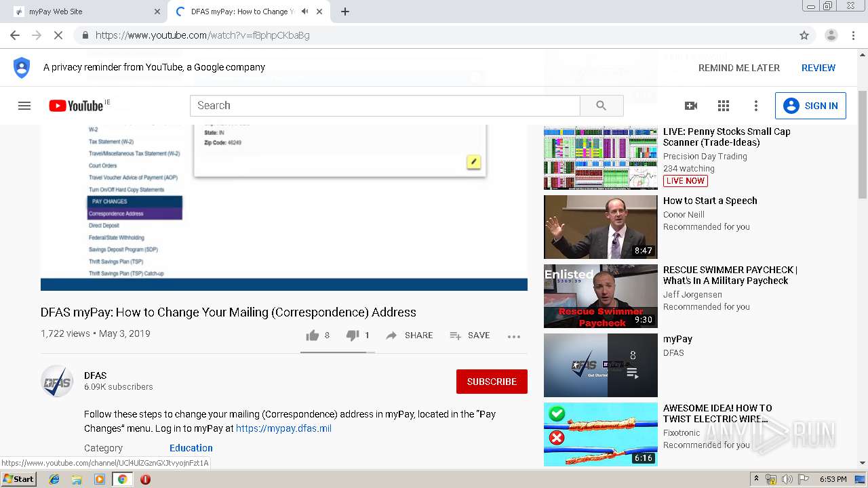Open the system tray volume icon
The height and width of the screenshot is (488, 868).
787,479
